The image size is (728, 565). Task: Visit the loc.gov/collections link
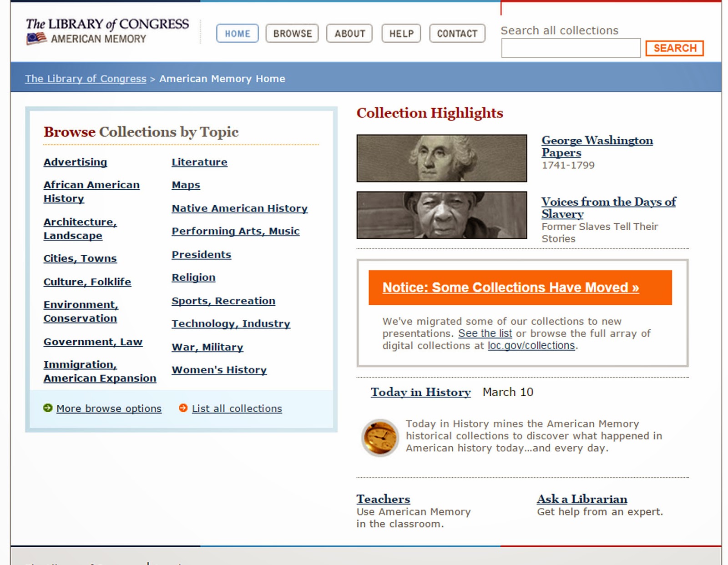tap(531, 346)
